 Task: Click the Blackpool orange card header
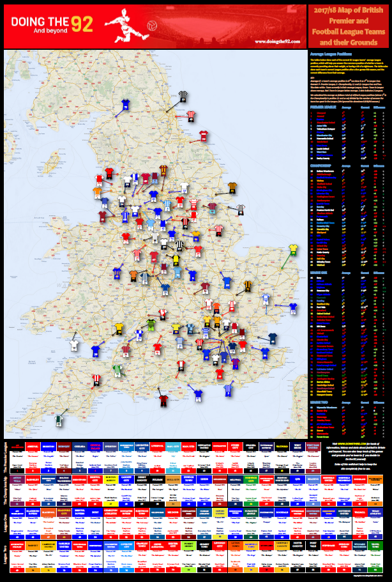pyautogui.click(x=49, y=512)
